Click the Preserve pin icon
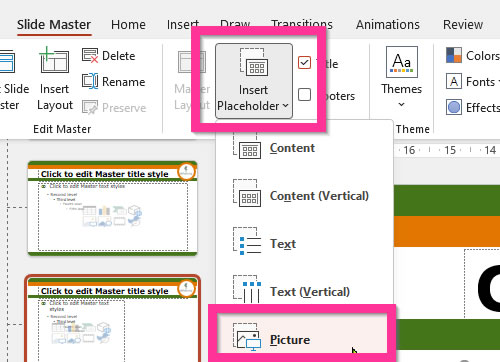Viewport: 500px width, 362px height. 90,108
